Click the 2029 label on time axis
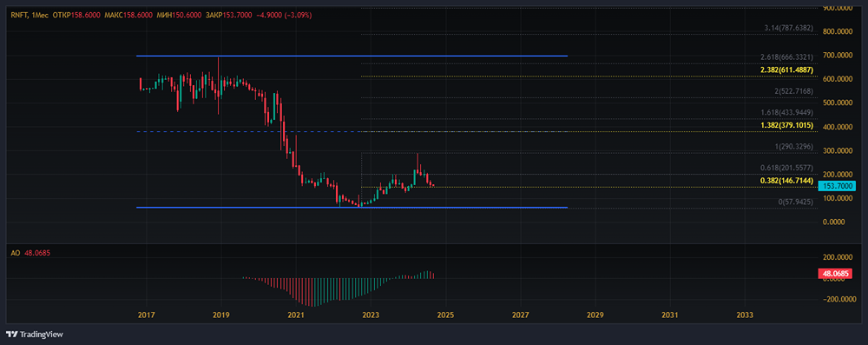The width and height of the screenshot is (868, 345). point(595,315)
